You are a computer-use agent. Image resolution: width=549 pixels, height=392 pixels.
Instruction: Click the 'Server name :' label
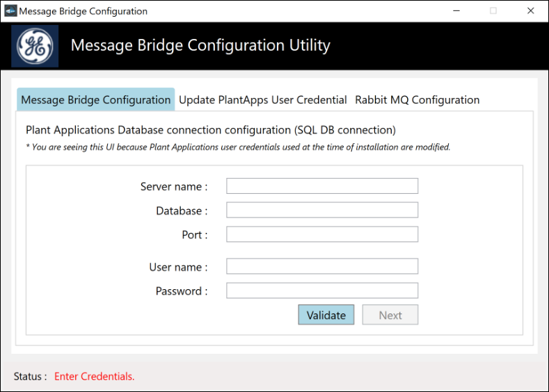tap(174, 186)
